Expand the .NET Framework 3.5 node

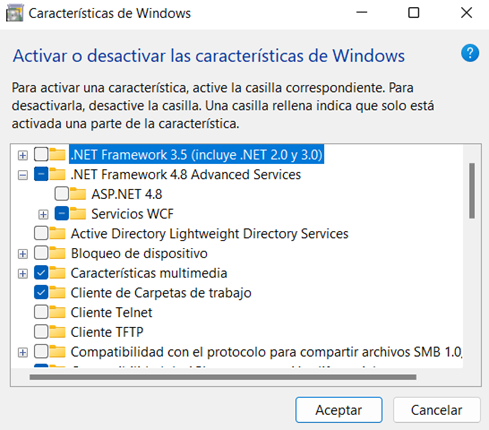point(23,155)
